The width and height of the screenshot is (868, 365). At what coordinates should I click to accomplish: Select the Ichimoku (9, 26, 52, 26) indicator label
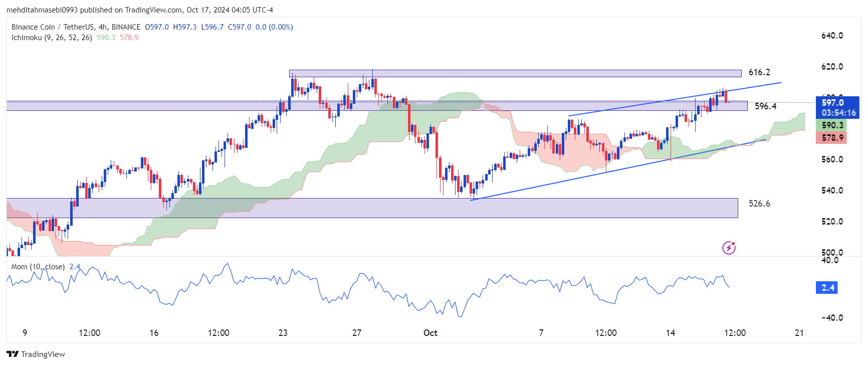point(52,38)
